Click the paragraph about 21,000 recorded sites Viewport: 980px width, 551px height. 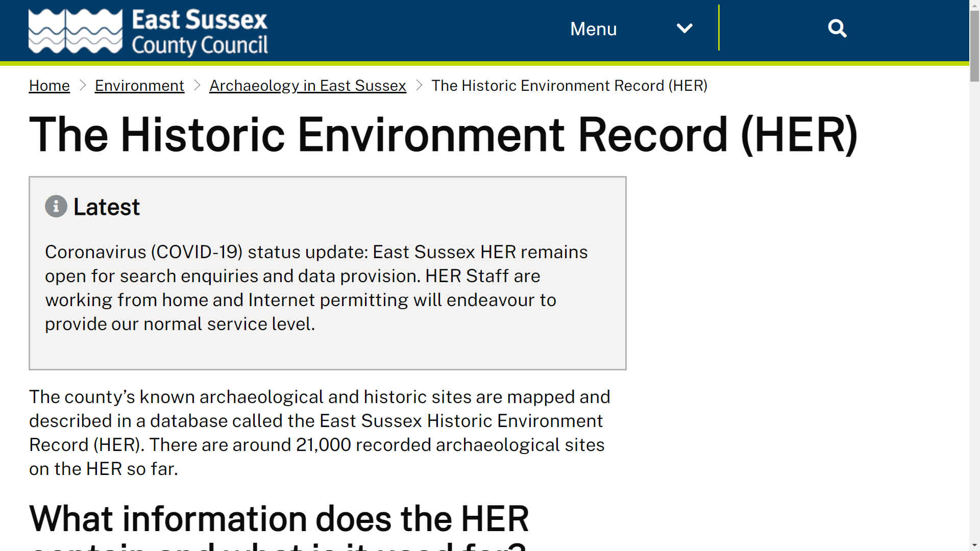tap(320, 433)
